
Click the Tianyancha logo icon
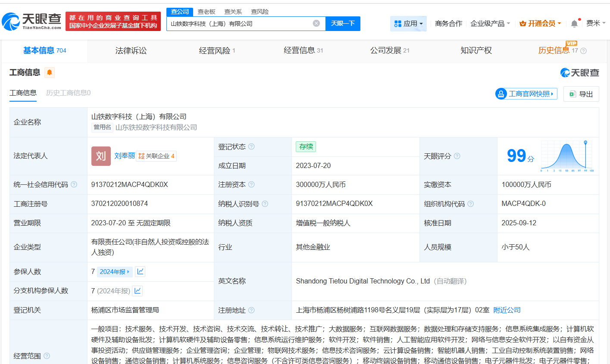[x=11, y=20]
